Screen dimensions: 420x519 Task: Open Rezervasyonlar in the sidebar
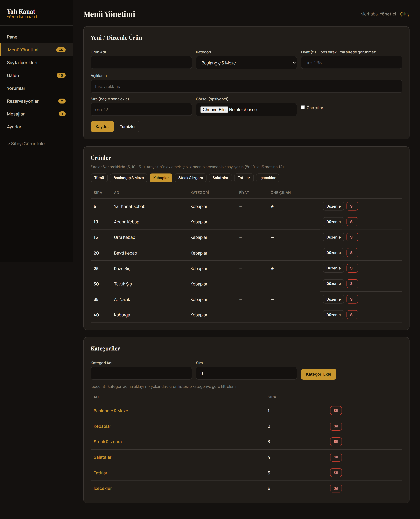36,101
